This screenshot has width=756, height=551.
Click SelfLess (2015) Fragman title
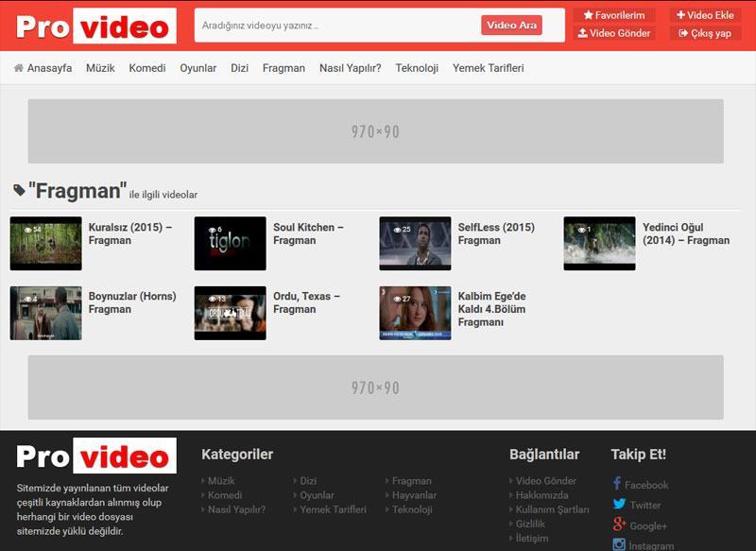496,233
